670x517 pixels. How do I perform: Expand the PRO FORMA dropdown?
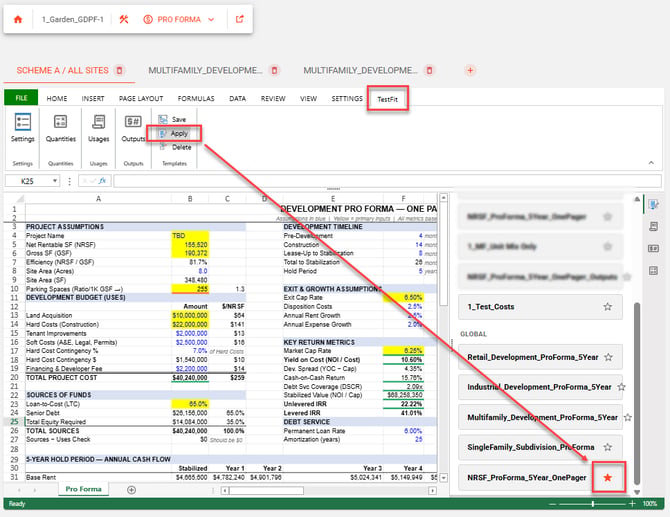tap(211, 19)
